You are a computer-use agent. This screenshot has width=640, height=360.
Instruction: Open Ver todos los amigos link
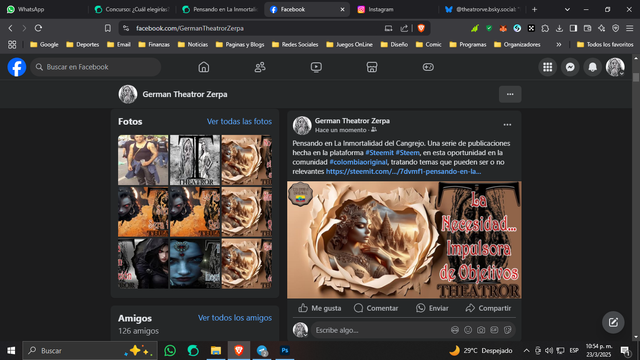click(235, 318)
